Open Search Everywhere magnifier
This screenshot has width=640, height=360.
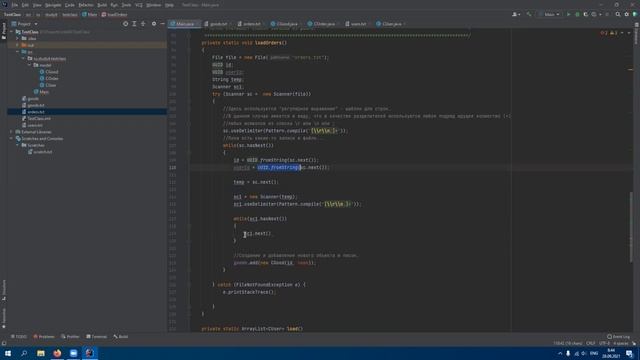coord(618,14)
